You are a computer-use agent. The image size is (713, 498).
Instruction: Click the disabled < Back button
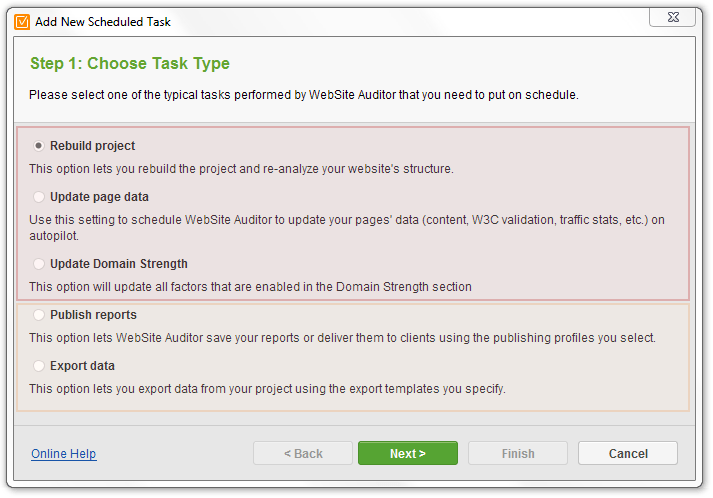pyautogui.click(x=303, y=453)
